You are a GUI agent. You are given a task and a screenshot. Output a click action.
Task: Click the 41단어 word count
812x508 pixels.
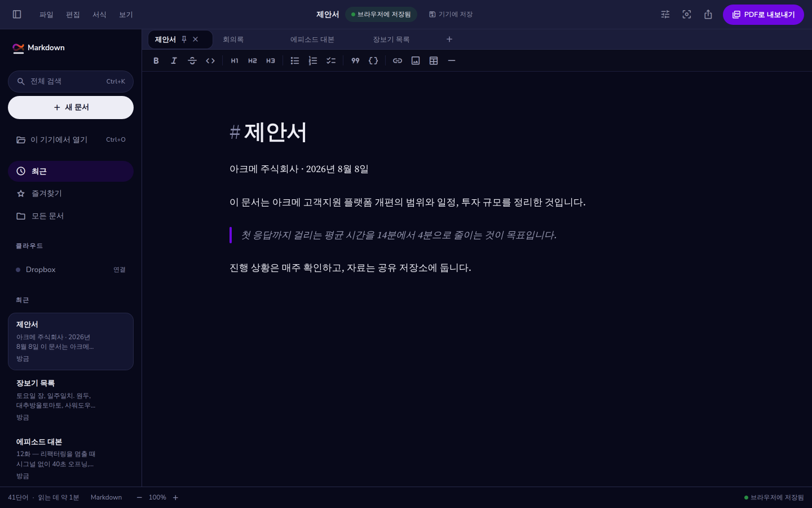(x=18, y=497)
